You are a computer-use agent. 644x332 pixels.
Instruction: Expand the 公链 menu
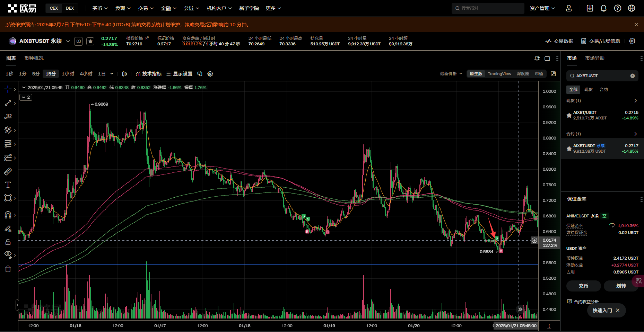(x=191, y=8)
